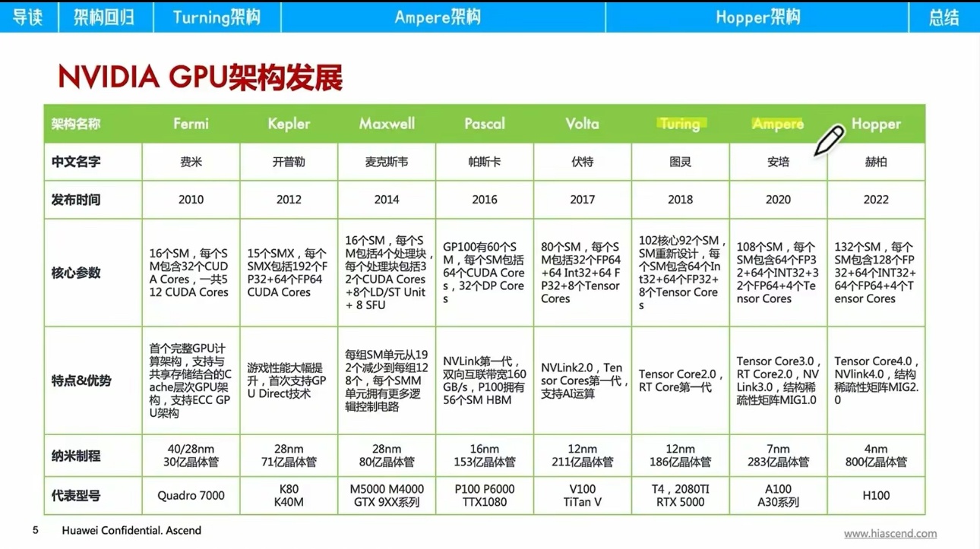The height and width of the screenshot is (549, 980).
Task: Select the 开普勒 cell
Action: (289, 162)
